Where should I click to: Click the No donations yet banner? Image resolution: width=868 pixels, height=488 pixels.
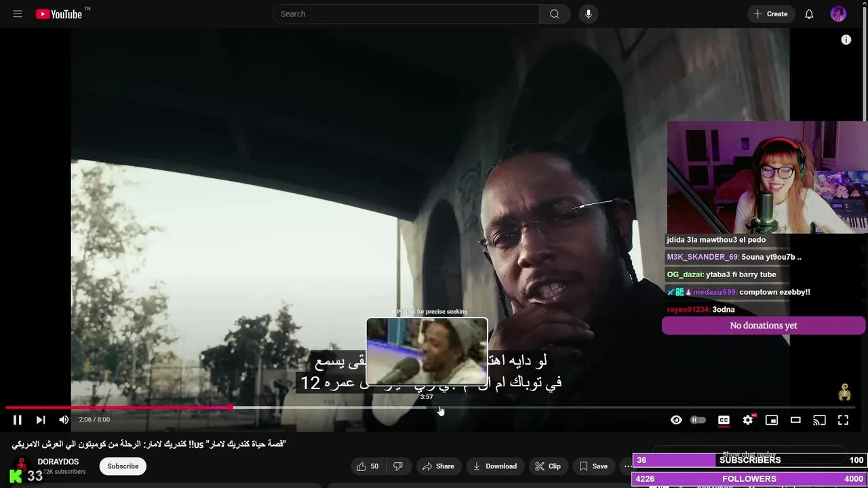point(764,325)
